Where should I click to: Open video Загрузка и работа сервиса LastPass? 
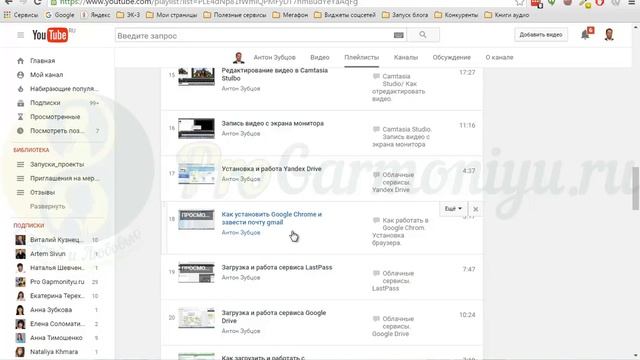click(x=277, y=267)
